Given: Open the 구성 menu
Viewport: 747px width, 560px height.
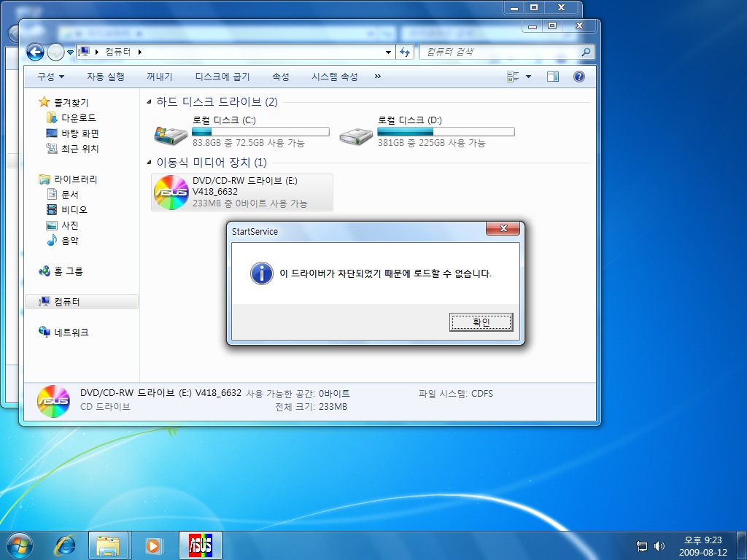Looking at the screenshot, I should click(x=51, y=77).
